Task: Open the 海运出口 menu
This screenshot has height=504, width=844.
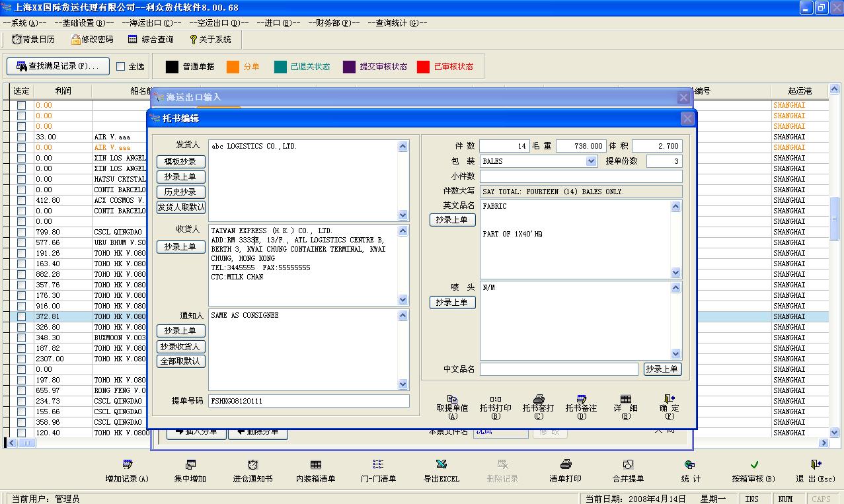Action: pyautogui.click(x=151, y=22)
